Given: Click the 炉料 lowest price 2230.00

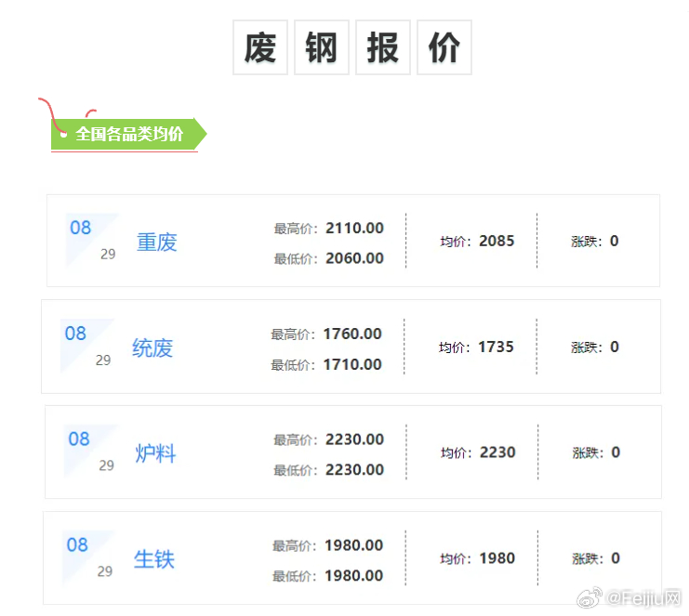Looking at the screenshot, I should 354,470.
